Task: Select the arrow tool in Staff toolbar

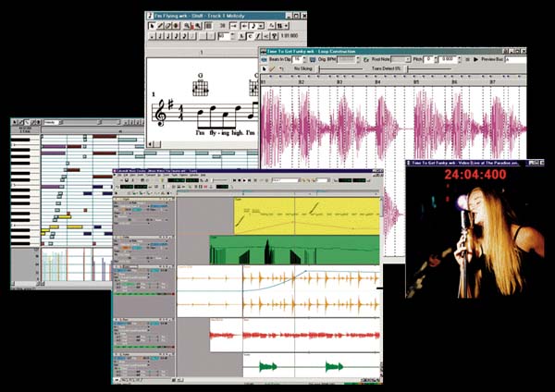Action: (153, 28)
